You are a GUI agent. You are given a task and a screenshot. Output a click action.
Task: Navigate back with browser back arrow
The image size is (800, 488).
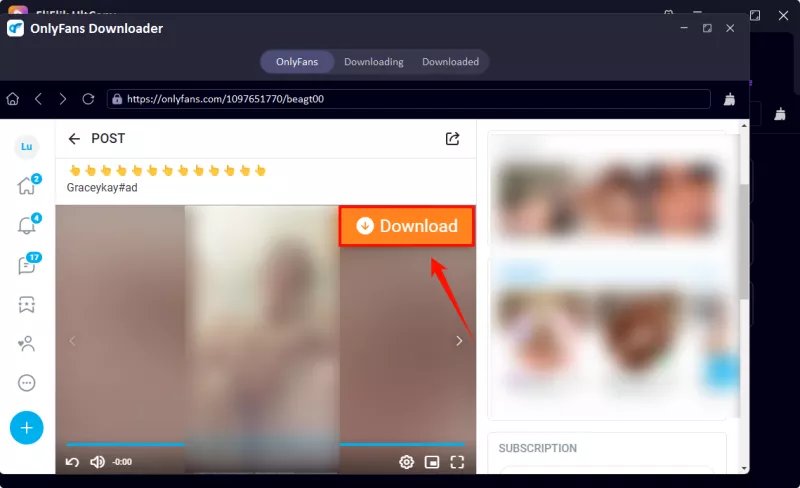pos(38,99)
